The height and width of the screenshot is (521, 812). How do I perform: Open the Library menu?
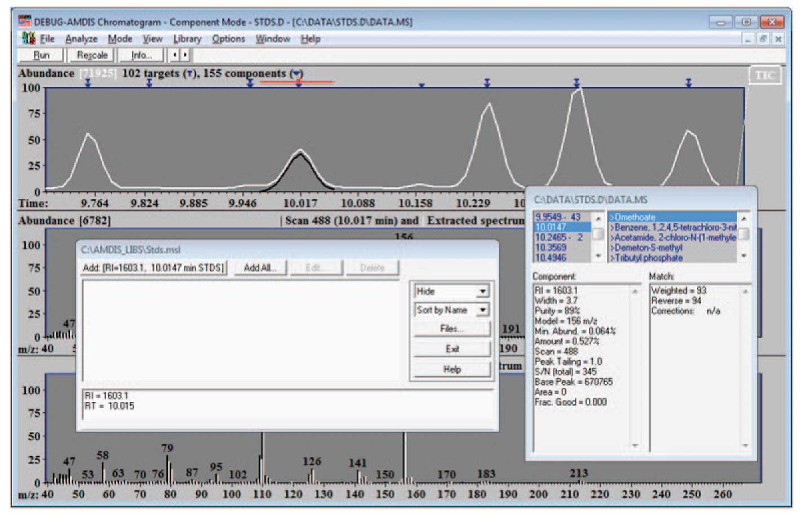[x=187, y=39]
